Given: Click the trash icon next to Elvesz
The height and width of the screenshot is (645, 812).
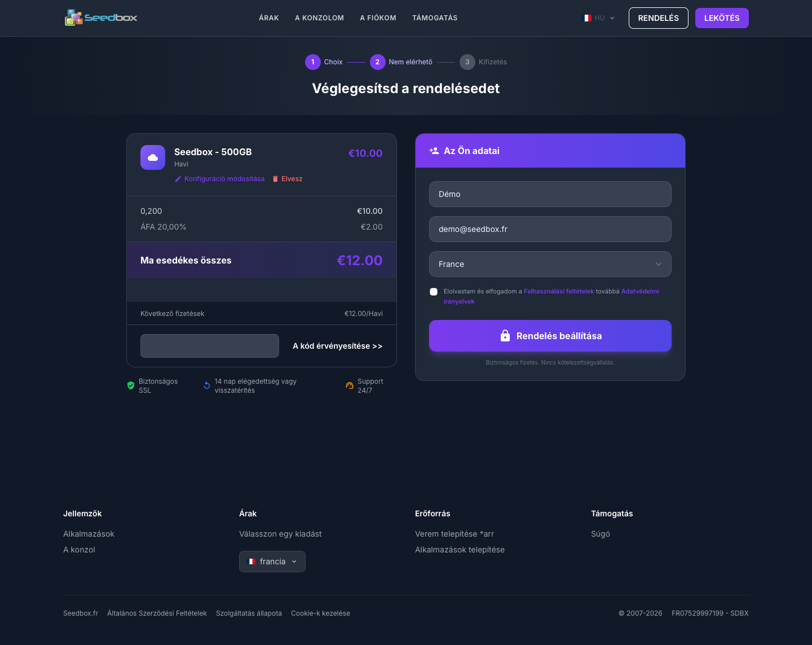Looking at the screenshot, I should tap(275, 179).
